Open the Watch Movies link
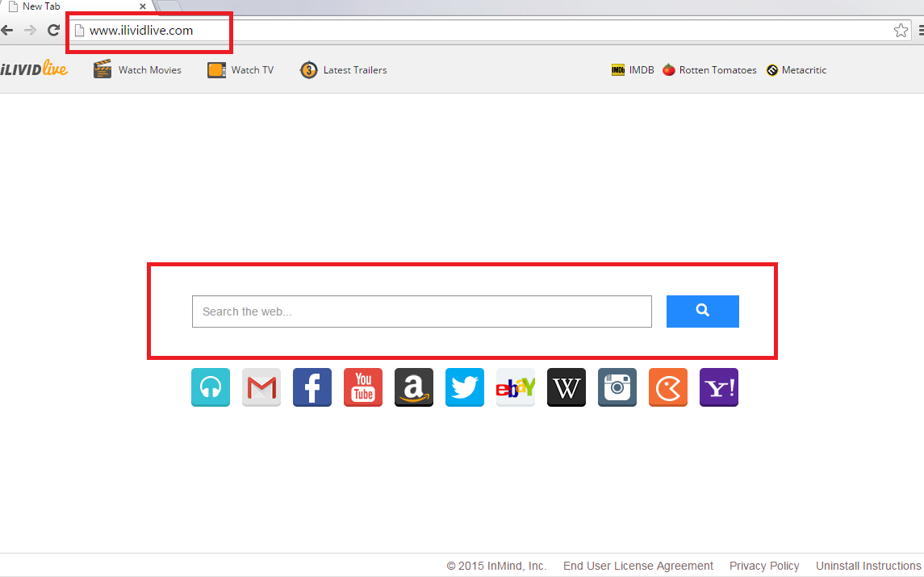Screen dimensions: 924x577 click(x=138, y=70)
